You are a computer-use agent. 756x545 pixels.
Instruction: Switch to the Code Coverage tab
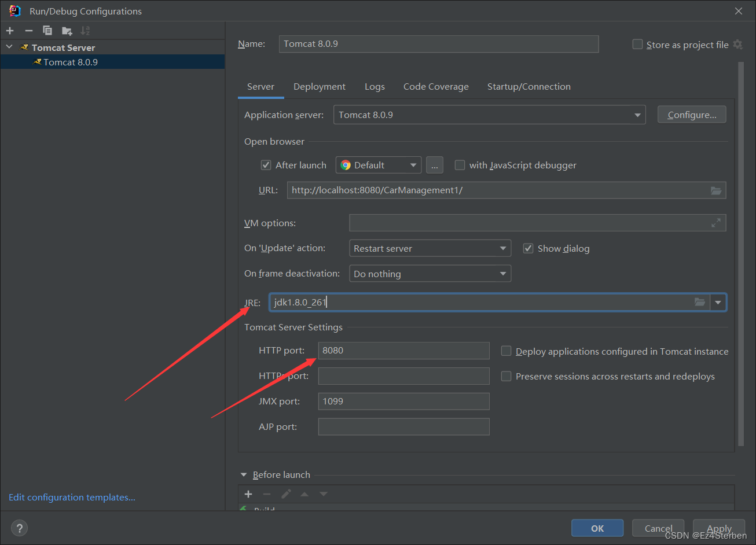pyautogui.click(x=436, y=87)
